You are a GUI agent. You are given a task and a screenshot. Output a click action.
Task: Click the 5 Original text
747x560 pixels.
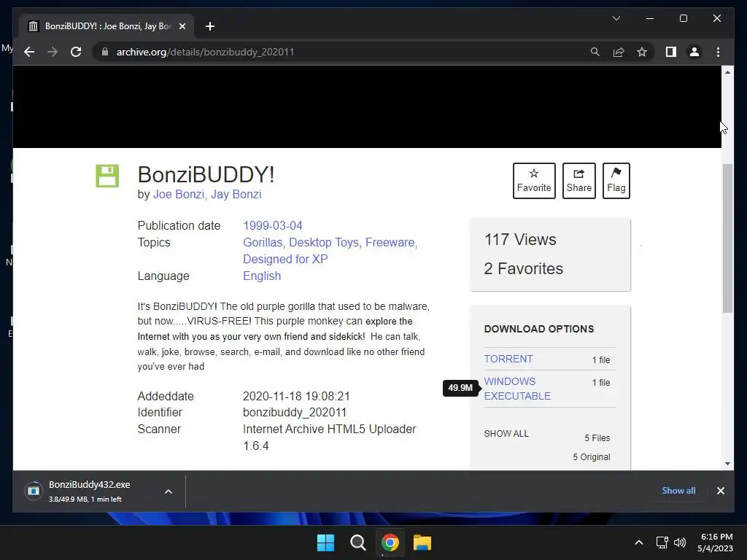[x=591, y=457]
